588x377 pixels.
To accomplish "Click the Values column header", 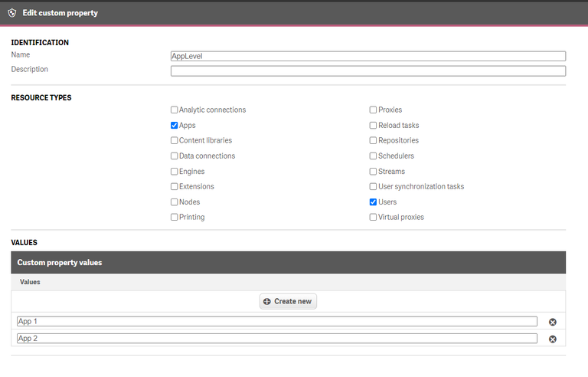I will pos(30,282).
